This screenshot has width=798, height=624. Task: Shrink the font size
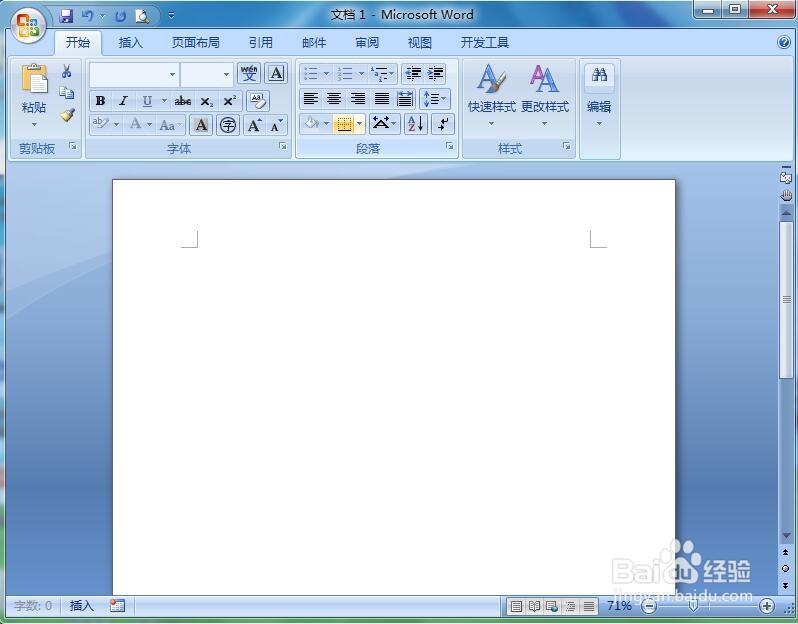pyautogui.click(x=276, y=124)
